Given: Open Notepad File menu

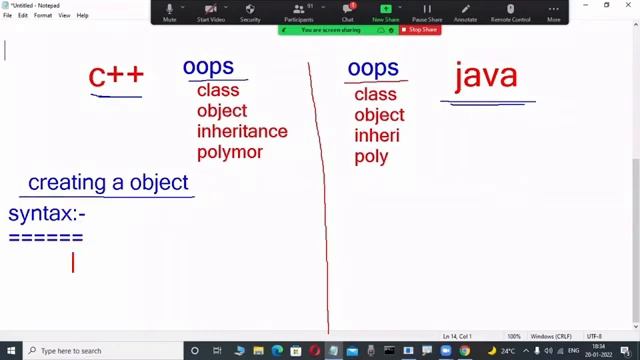Looking at the screenshot, I should tap(7, 16).
